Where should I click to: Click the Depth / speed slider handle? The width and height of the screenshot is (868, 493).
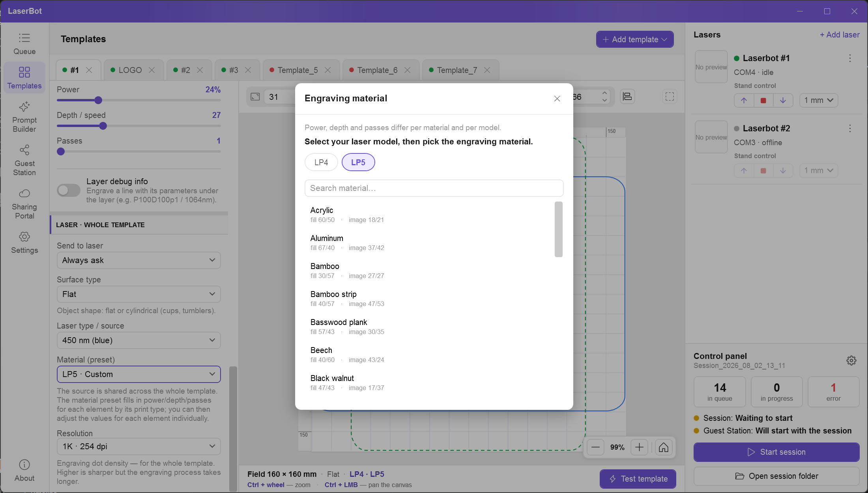103,126
